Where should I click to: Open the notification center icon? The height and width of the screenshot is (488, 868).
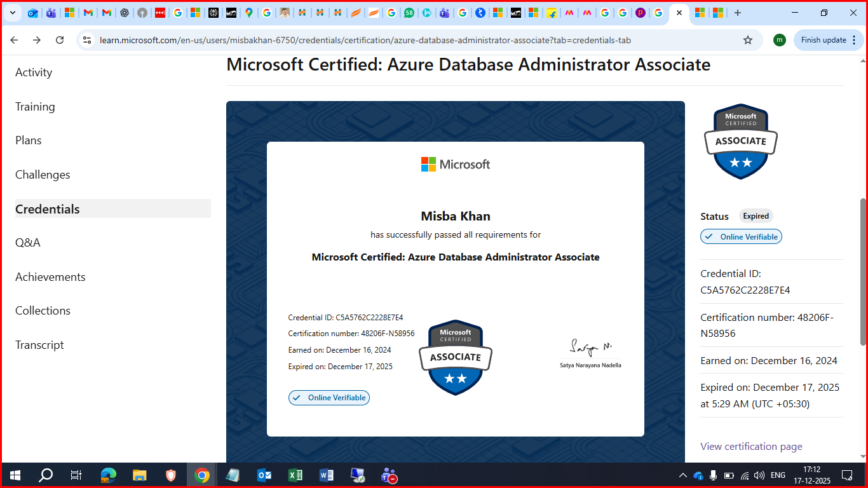click(x=847, y=475)
